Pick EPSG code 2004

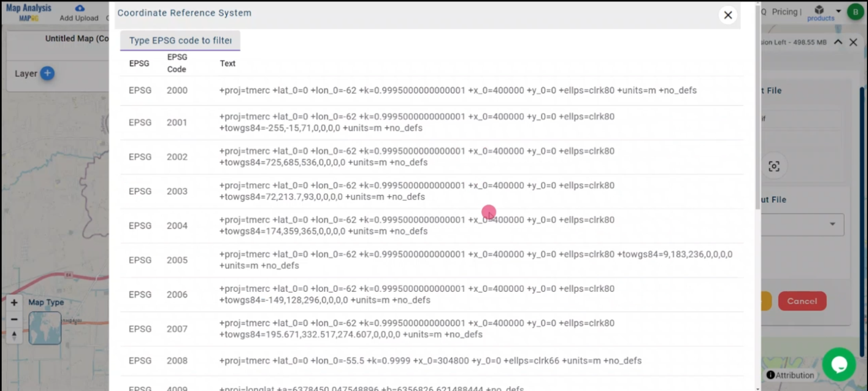tap(177, 226)
